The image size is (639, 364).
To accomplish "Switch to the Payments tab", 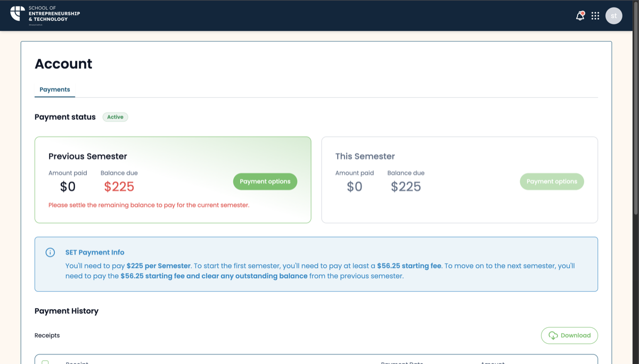I will coord(55,89).
